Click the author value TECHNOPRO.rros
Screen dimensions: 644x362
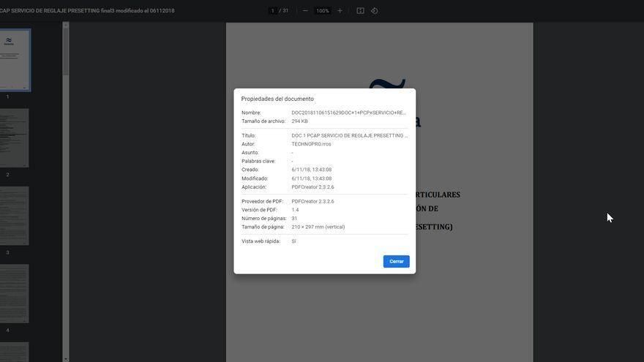[311, 144]
